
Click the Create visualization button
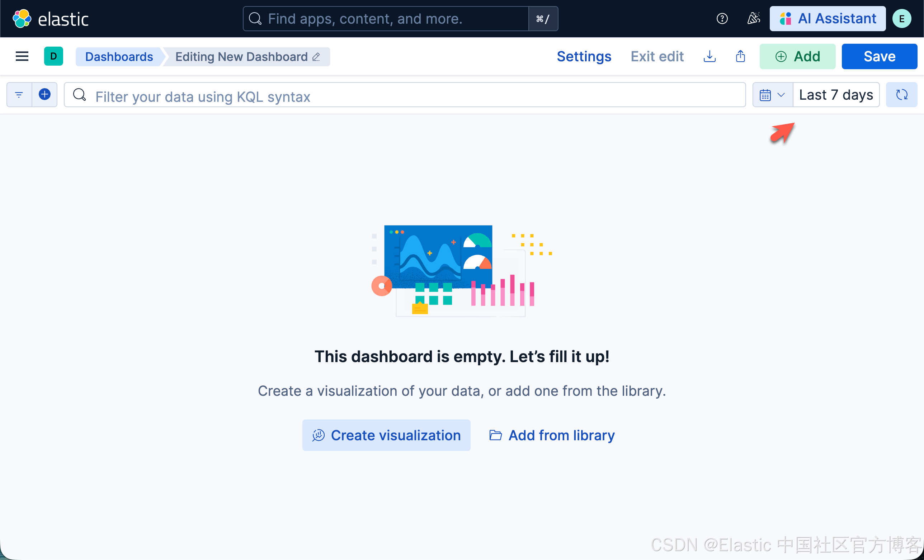[x=386, y=435]
